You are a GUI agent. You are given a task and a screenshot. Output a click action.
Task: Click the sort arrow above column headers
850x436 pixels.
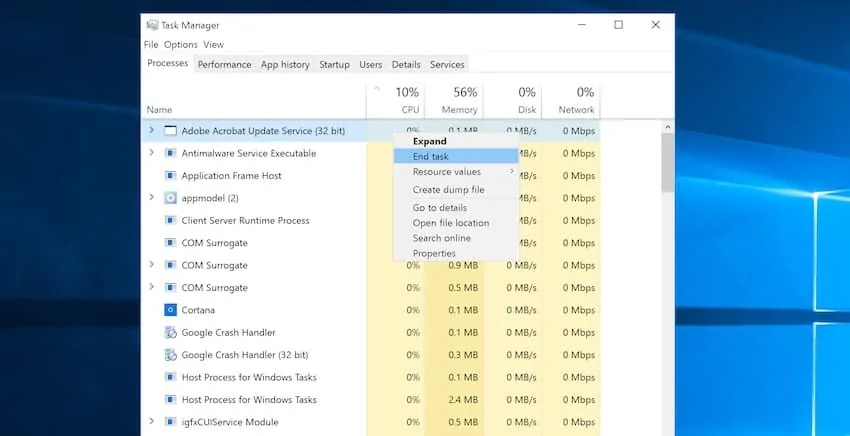377,89
